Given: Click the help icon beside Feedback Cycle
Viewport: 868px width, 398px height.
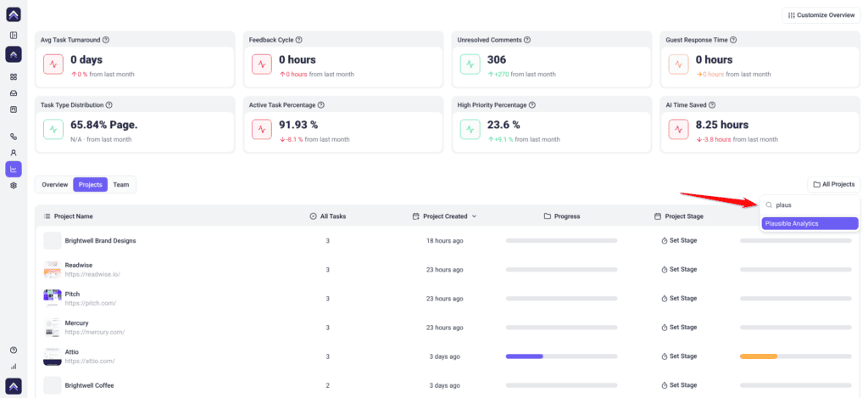Looking at the screenshot, I should coord(299,40).
